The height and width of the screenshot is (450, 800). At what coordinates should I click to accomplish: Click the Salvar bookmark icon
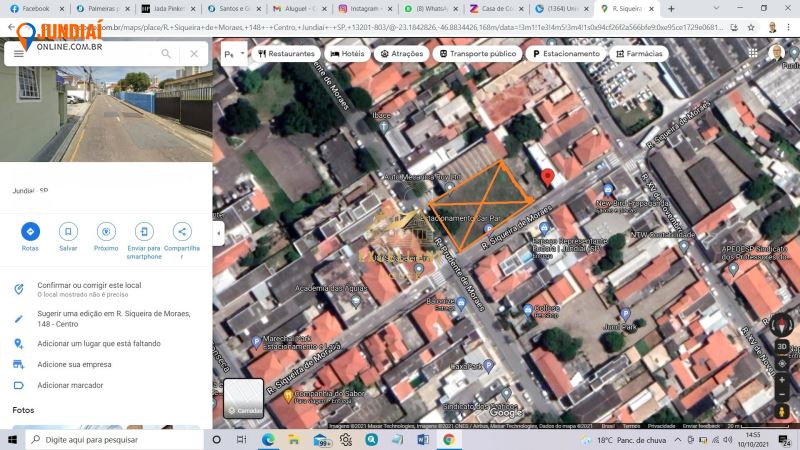pos(68,232)
